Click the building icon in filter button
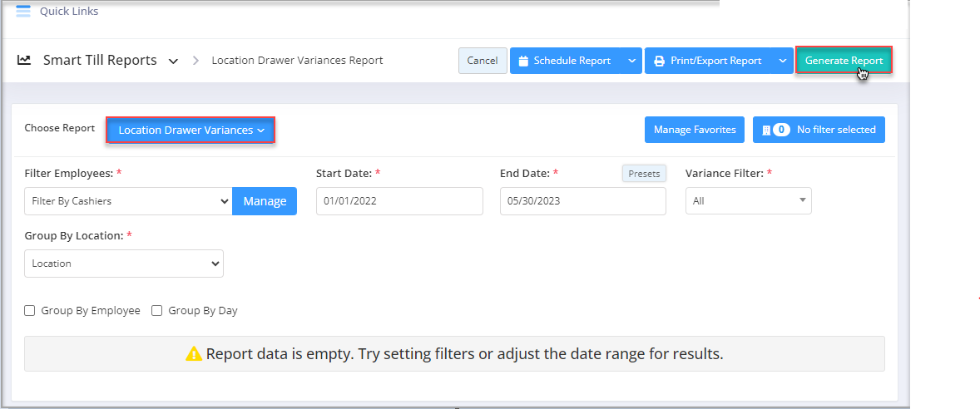The image size is (980, 409). [x=765, y=130]
